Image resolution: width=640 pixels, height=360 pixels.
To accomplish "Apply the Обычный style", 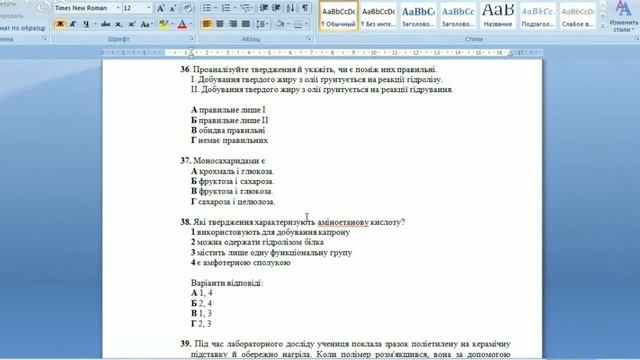I will [x=338, y=16].
